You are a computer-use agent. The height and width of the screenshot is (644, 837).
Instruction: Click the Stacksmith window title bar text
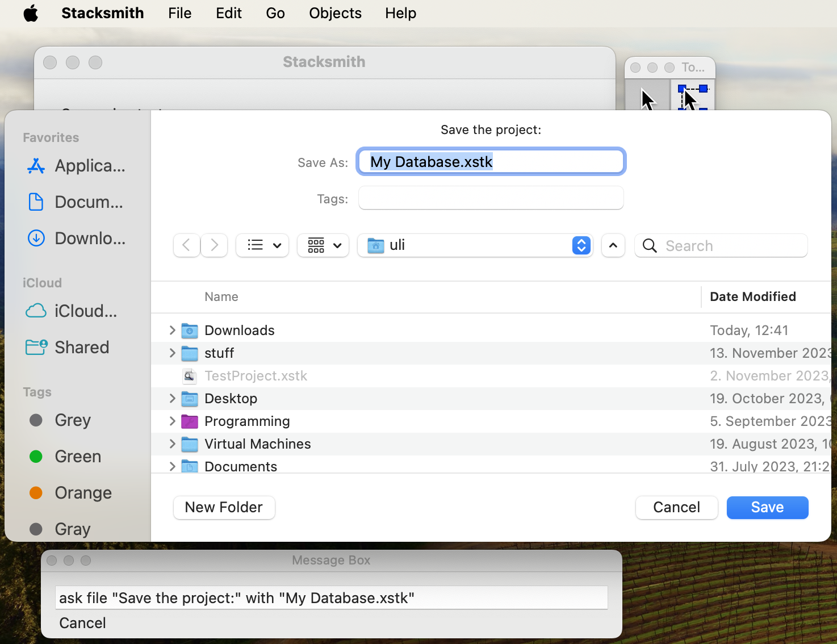[x=324, y=62]
